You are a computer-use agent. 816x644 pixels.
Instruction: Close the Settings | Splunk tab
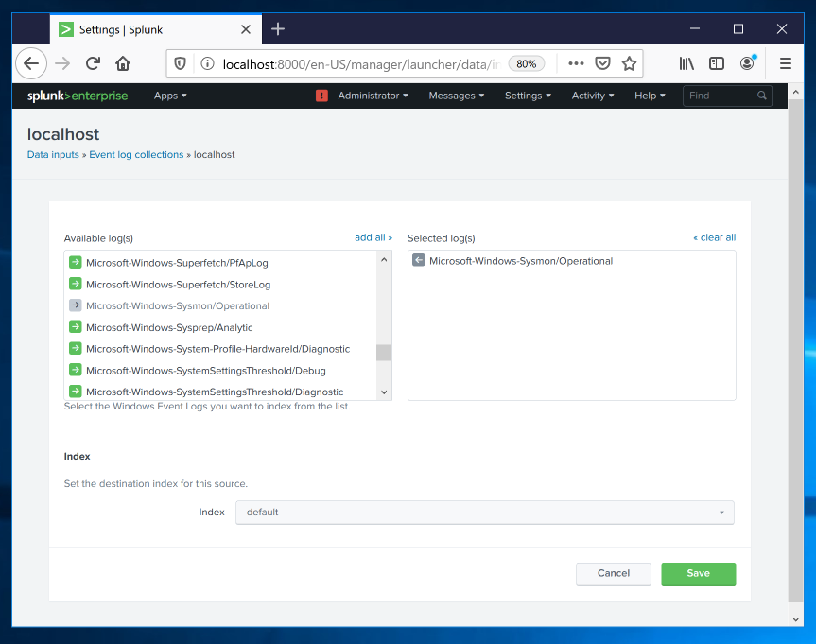coord(246,29)
